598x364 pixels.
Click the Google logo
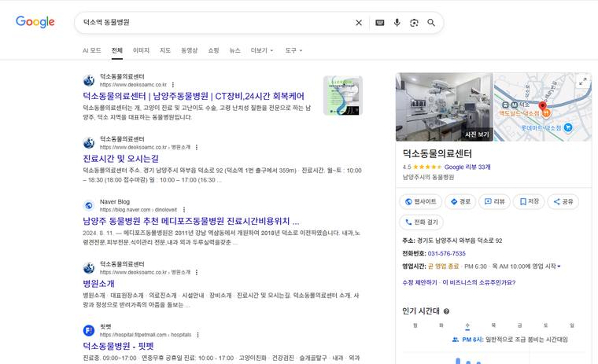[35, 22]
